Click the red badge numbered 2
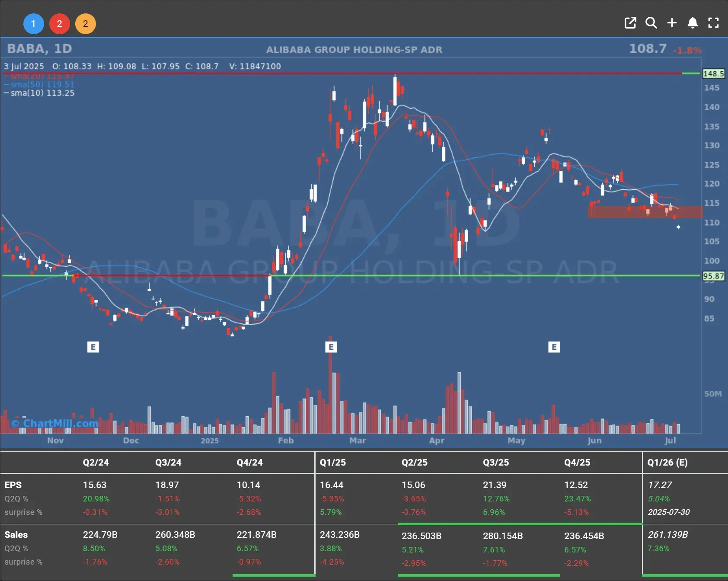728x581 pixels. coord(60,24)
